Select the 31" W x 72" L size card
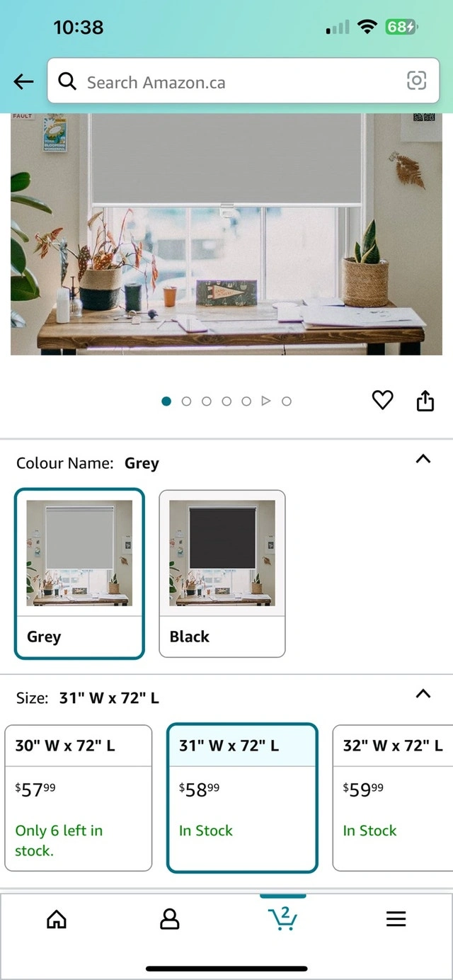453x980 pixels. point(242,797)
